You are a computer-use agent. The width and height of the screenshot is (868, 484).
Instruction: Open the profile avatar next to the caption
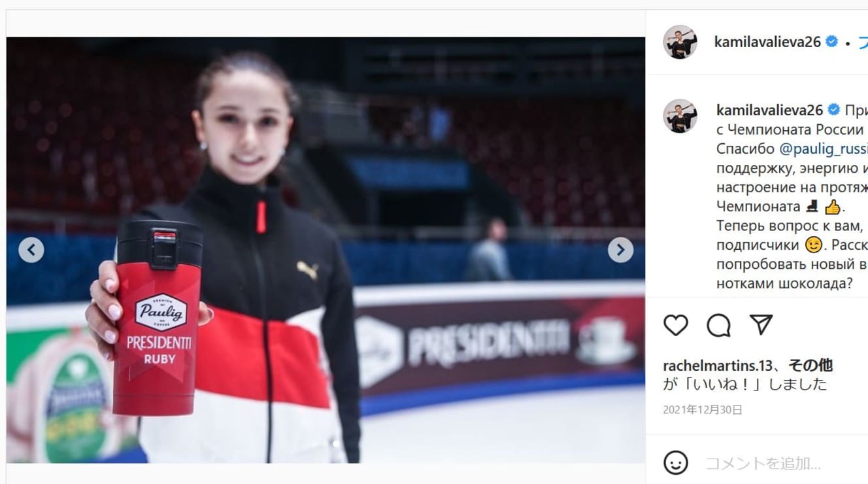[x=680, y=116]
